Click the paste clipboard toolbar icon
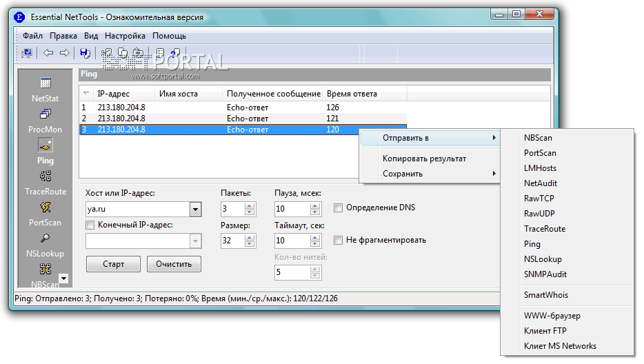Screen dimensions: 644x364 point(139,53)
